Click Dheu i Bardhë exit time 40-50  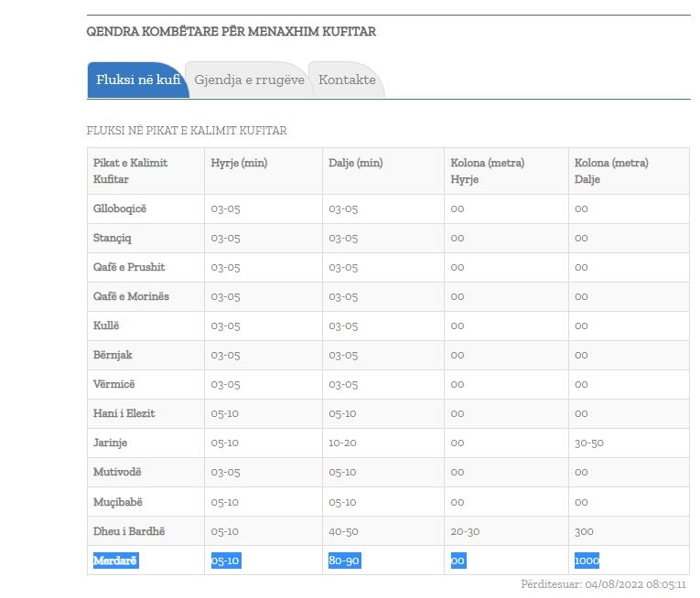click(343, 531)
